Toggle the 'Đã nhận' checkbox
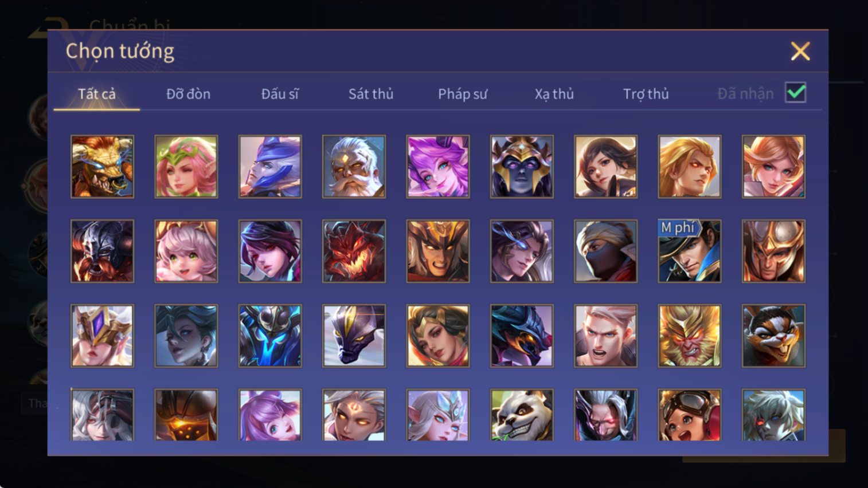 [796, 93]
